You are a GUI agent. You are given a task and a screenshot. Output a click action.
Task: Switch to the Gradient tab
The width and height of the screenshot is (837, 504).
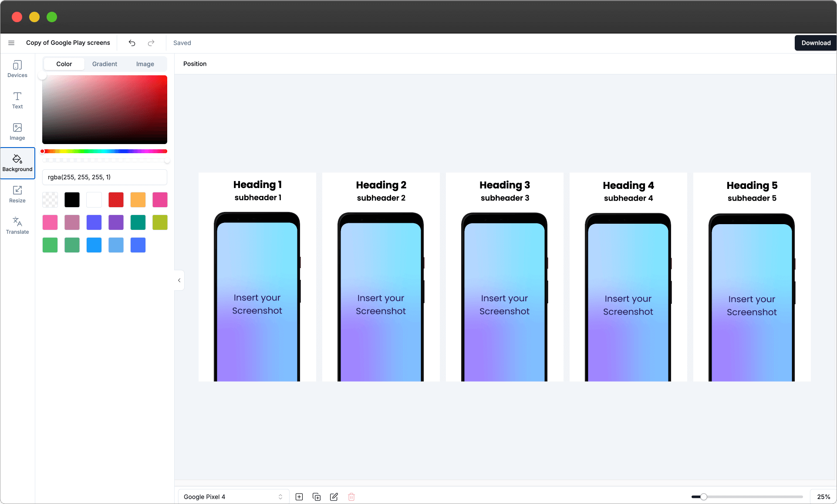point(105,64)
